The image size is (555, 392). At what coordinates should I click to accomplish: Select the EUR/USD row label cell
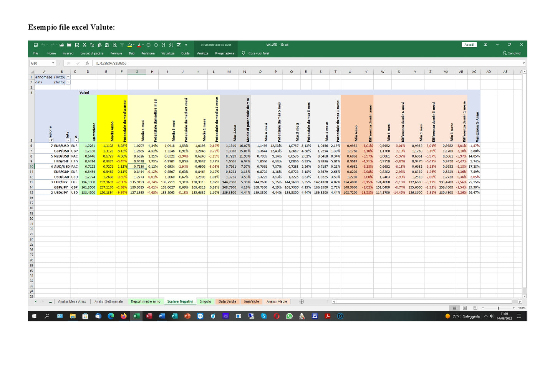61,146
